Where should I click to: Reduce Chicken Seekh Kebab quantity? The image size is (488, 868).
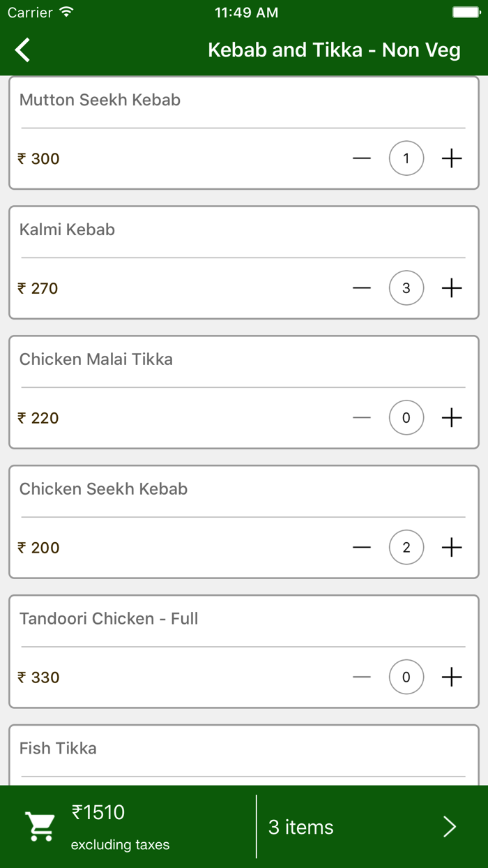click(x=362, y=548)
